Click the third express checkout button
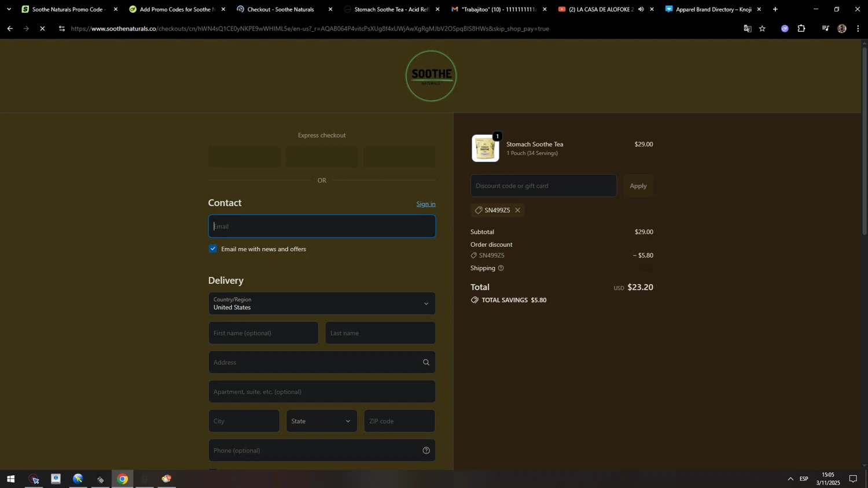 pyautogui.click(x=399, y=157)
